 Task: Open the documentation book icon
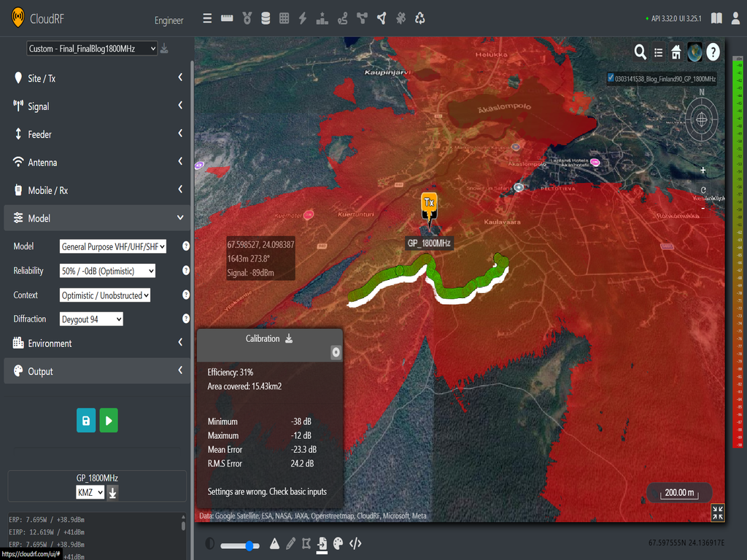717,18
